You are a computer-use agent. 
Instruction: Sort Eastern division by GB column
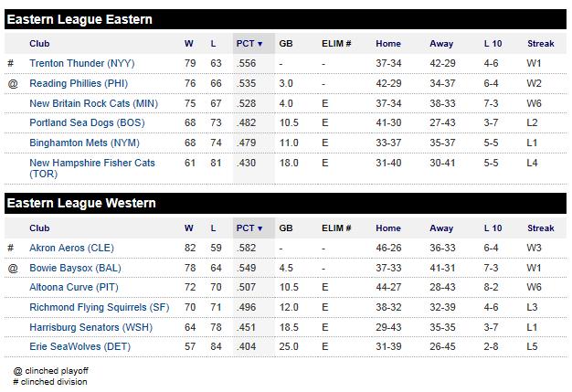point(285,43)
